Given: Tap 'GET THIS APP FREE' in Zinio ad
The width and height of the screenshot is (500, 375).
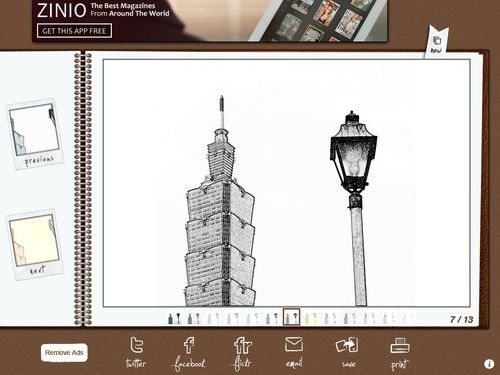Looking at the screenshot, I should tap(74, 31).
